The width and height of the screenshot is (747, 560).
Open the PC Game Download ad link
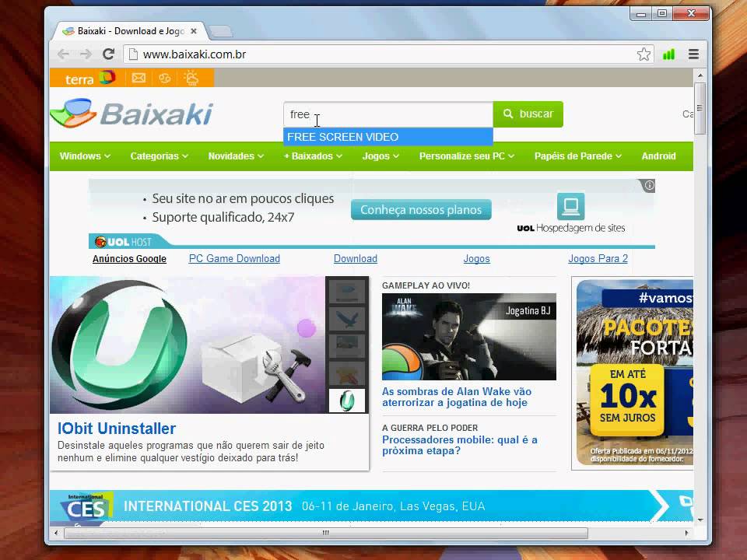pos(234,258)
